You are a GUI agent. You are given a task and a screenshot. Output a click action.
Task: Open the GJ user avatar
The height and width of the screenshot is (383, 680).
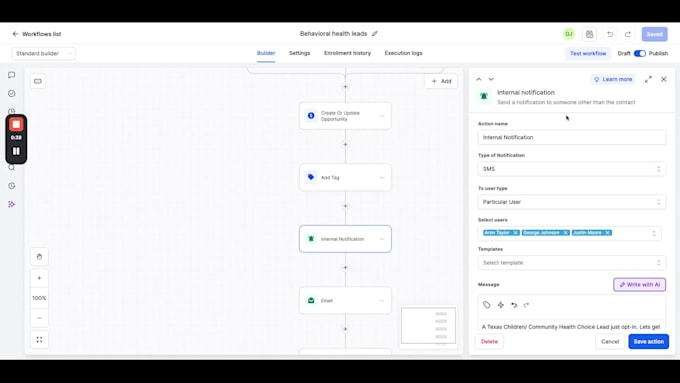pyautogui.click(x=569, y=34)
